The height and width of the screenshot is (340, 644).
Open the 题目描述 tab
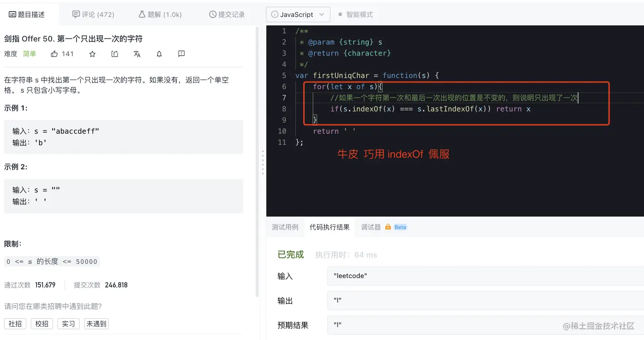click(x=27, y=15)
